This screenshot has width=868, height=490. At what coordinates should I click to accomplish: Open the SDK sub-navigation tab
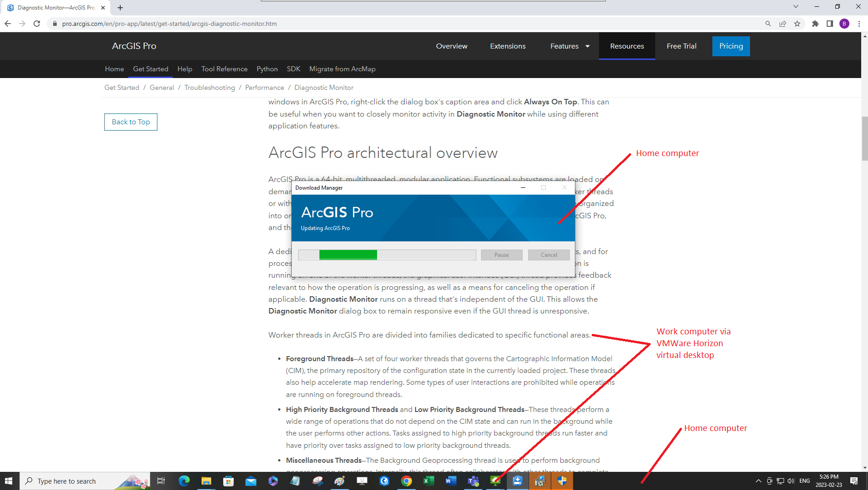tap(294, 69)
